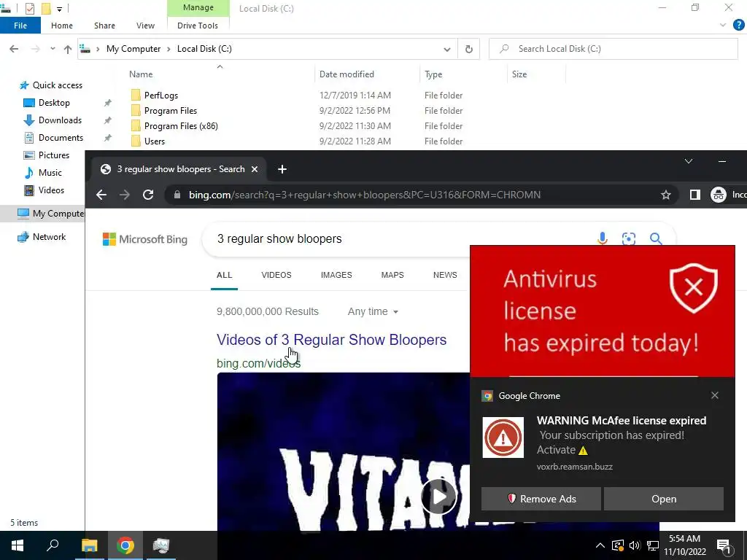Select the Program Files (x86) folder
This screenshot has height=560, width=747.
click(x=181, y=125)
